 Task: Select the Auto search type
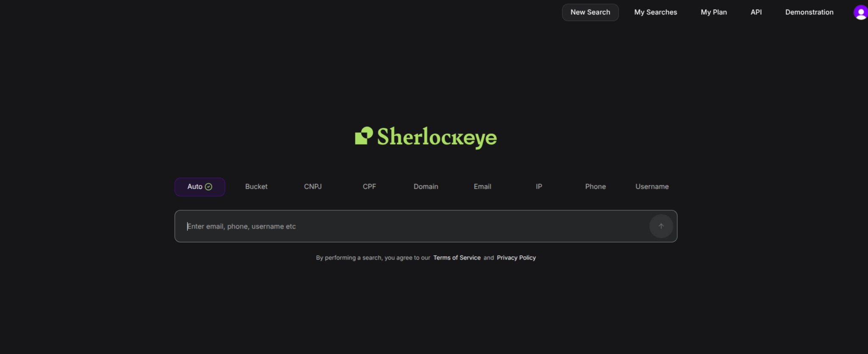[x=200, y=187]
